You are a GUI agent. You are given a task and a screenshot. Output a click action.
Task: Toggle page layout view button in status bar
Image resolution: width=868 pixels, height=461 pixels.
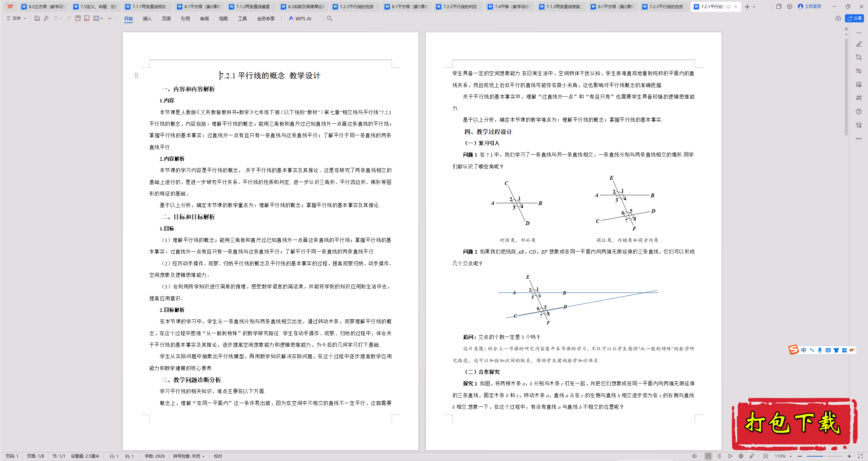[x=708, y=456]
